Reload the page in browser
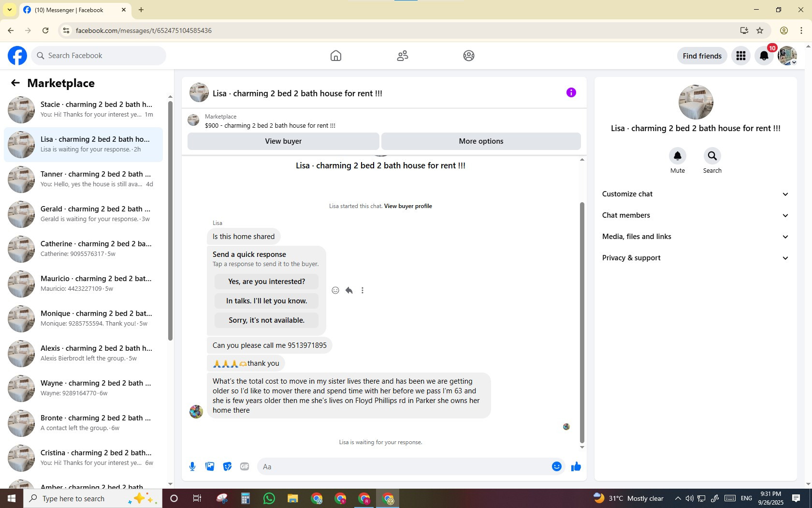 click(45, 30)
